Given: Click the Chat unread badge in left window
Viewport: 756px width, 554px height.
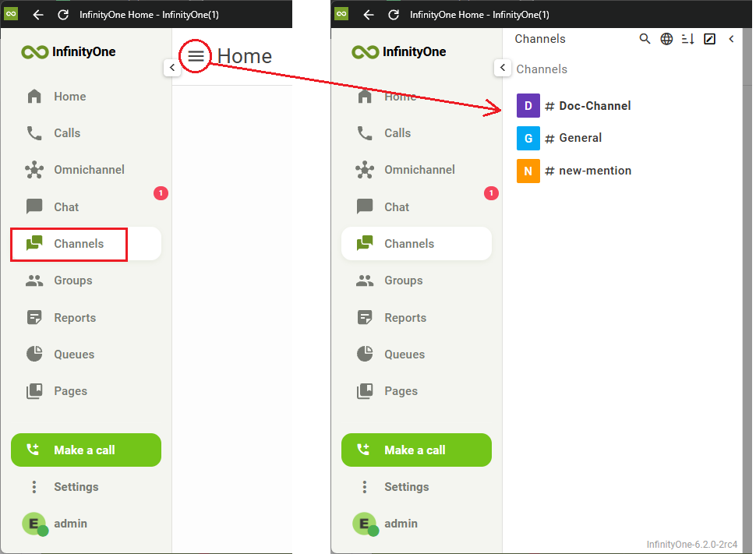Looking at the screenshot, I should tap(161, 193).
